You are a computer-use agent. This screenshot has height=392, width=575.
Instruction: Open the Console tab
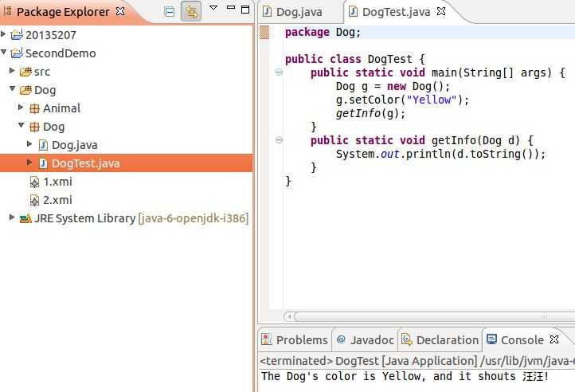pyautogui.click(x=522, y=340)
